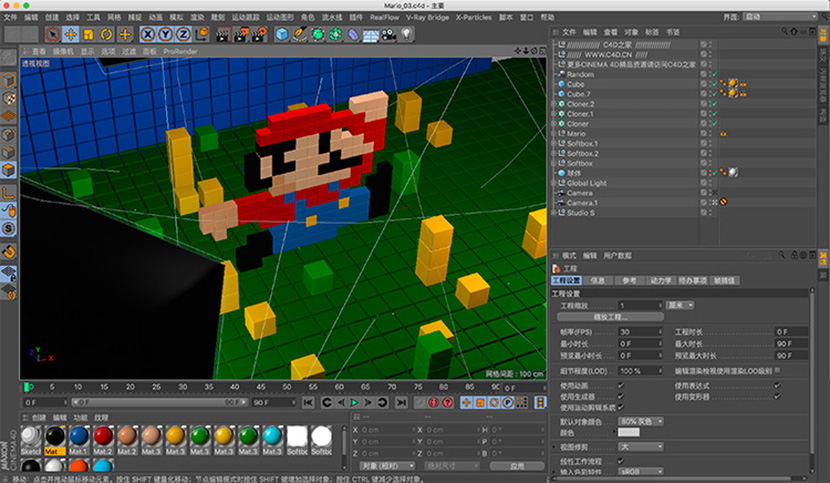This screenshot has width=830, height=483.
Task: Select the Global Light object
Action: (x=587, y=183)
